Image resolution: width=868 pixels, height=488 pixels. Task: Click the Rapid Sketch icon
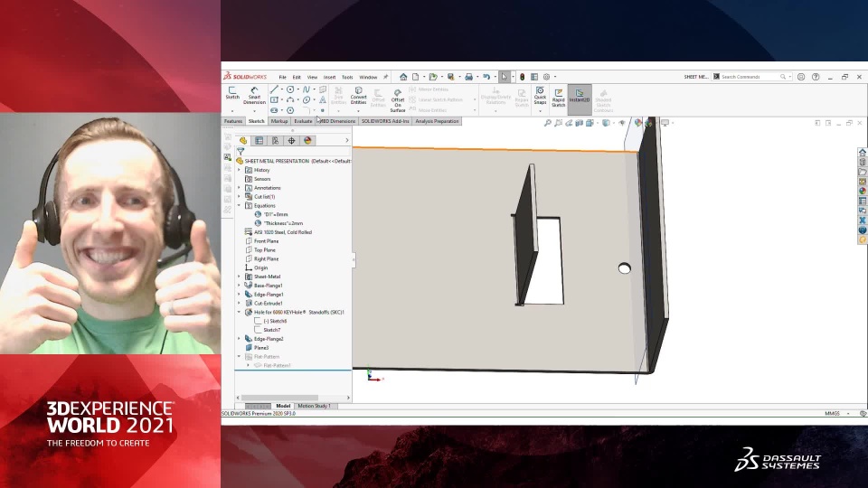coord(559,98)
